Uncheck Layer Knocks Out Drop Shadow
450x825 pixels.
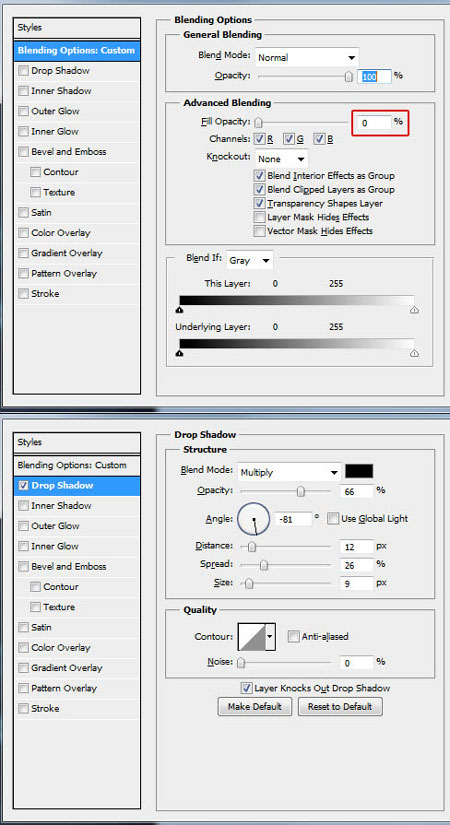pyautogui.click(x=246, y=688)
